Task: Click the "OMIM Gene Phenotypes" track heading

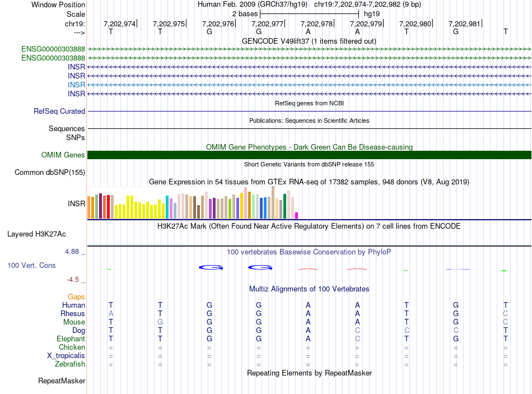Action: click(x=309, y=147)
